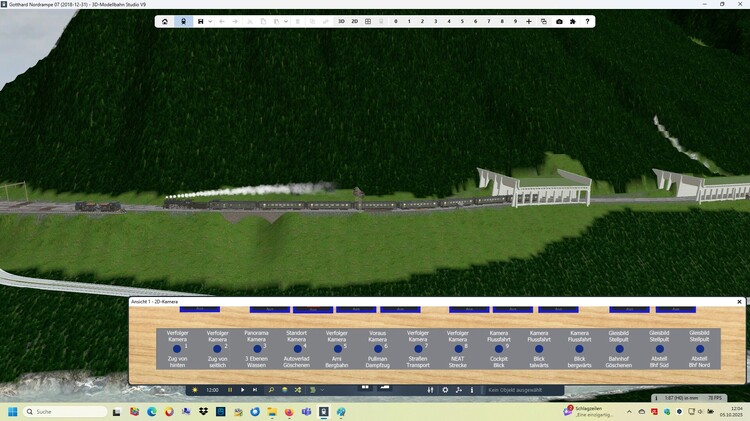Open the plugins puzzle piece icon

pos(573,21)
